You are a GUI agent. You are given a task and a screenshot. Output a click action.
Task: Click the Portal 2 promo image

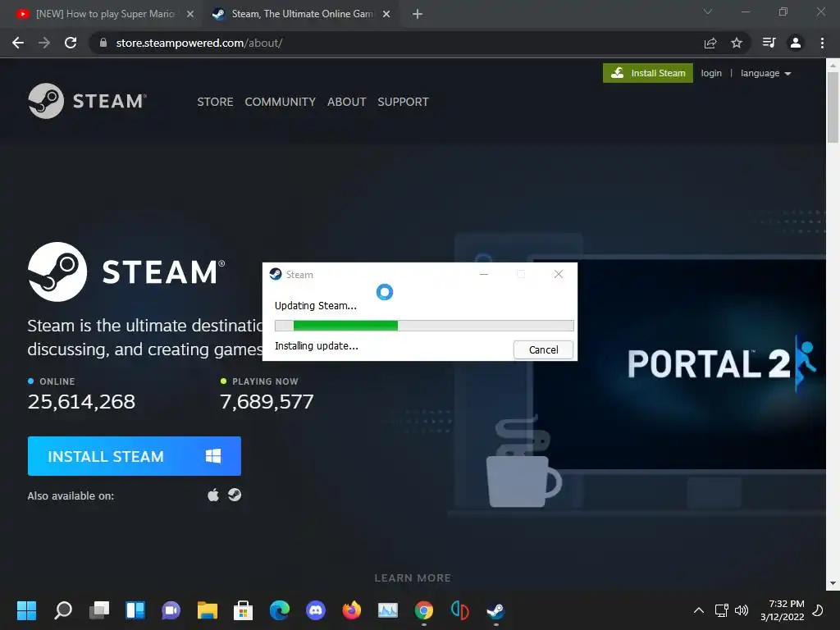coord(680,364)
